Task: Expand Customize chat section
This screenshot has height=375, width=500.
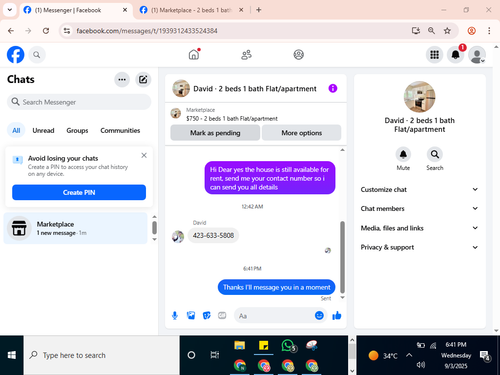Action: (419, 189)
